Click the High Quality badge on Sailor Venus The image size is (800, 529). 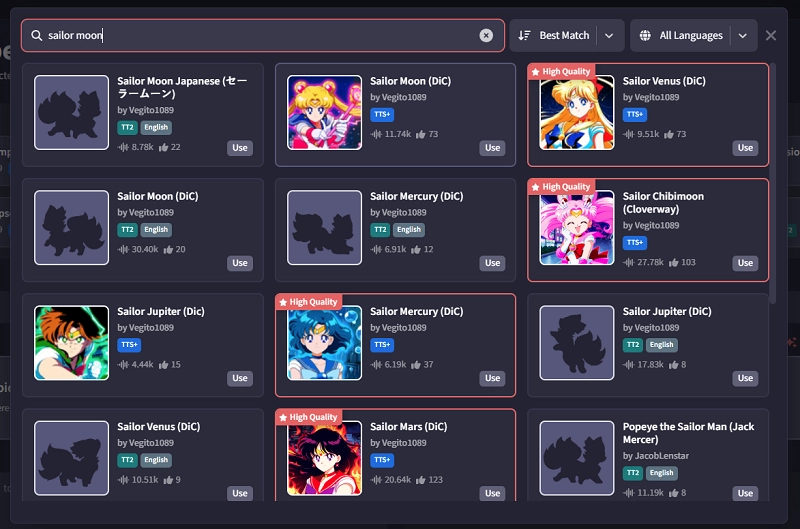click(561, 71)
